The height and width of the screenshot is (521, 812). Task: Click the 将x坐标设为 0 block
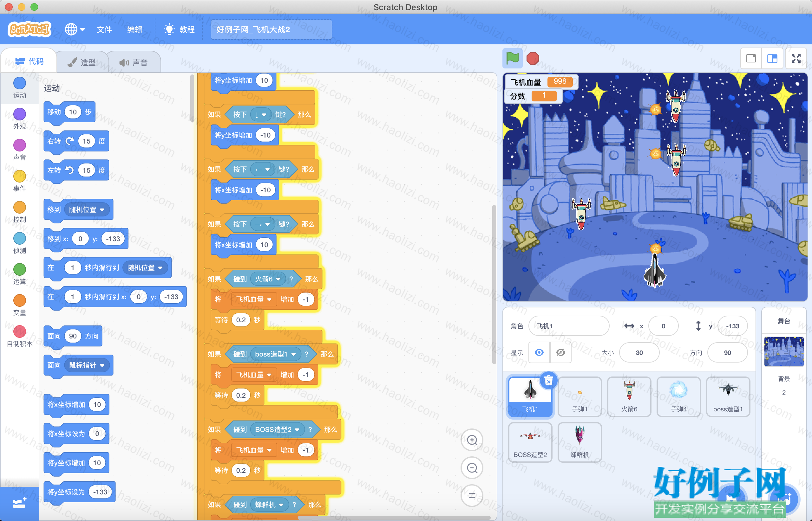[x=76, y=434]
